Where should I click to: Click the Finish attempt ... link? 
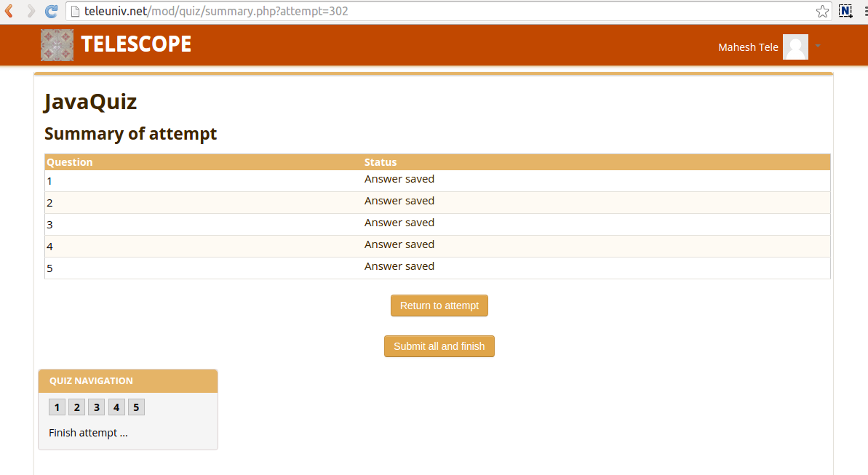pyautogui.click(x=88, y=433)
